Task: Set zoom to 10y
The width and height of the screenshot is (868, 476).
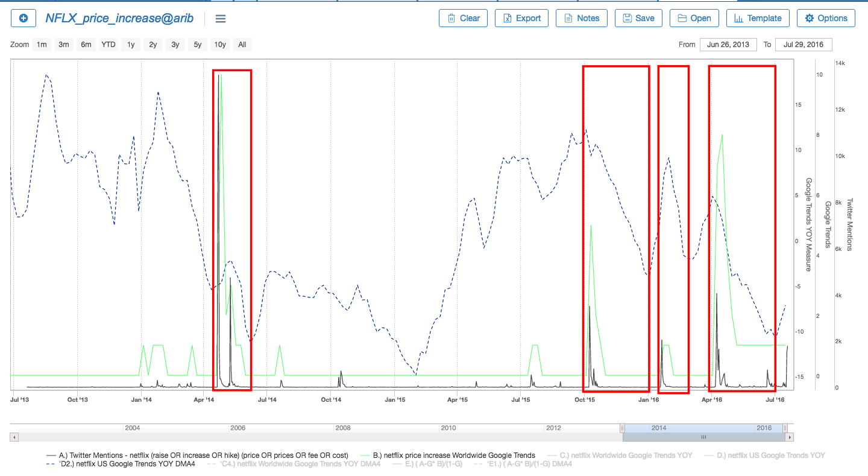Action: click(x=219, y=45)
